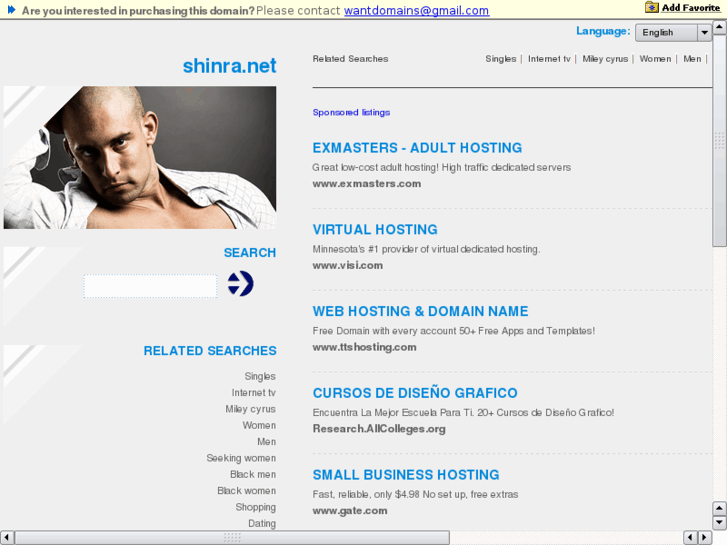Screen dimensions: 727x545
Task: Select Internet tv in the top related searches
Action: point(549,59)
